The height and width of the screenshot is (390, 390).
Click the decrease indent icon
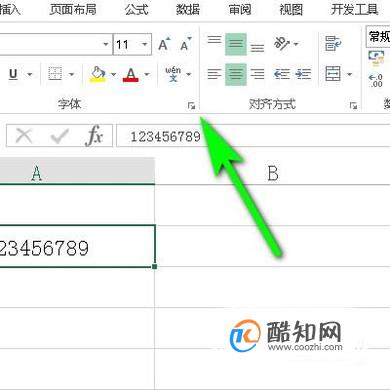[x=282, y=74]
